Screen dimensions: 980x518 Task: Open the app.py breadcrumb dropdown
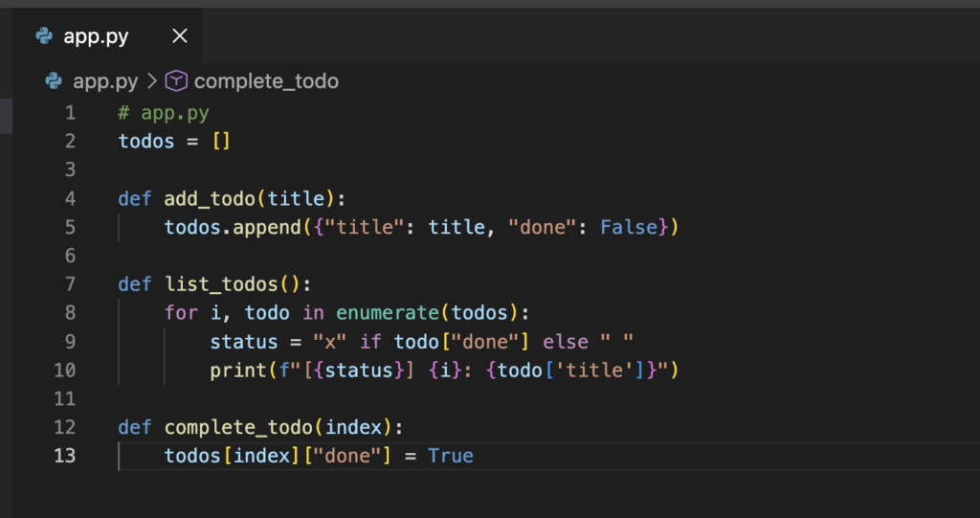pyautogui.click(x=105, y=81)
